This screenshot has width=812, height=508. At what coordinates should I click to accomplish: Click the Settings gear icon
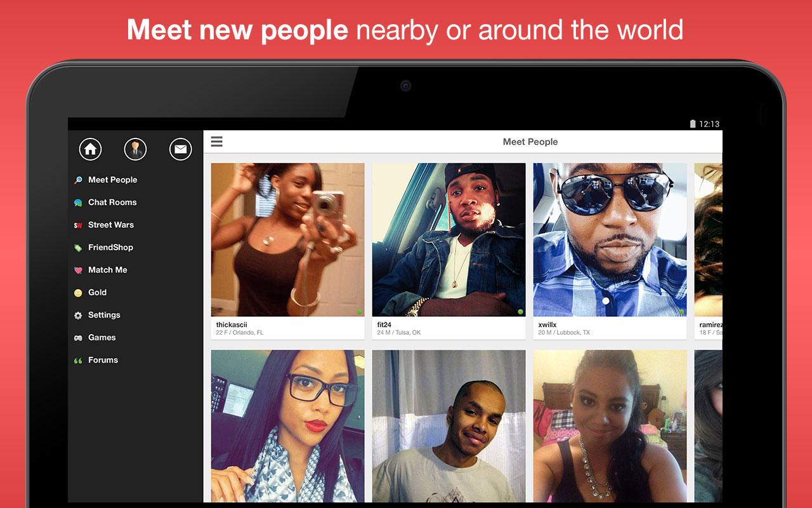point(78,316)
